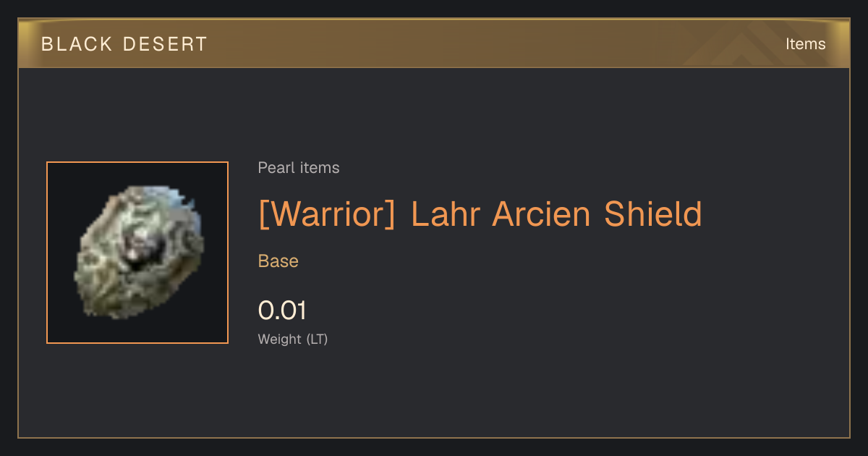Click the BLACK DESERT header title
Image resolution: width=868 pixels, height=456 pixels.
(x=124, y=44)
